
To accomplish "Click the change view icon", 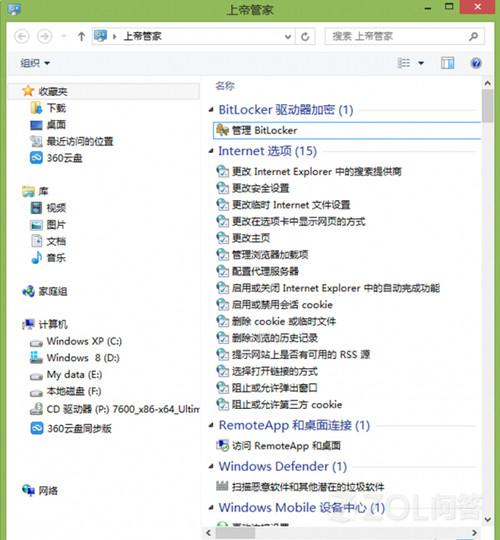I will pyautogui.click(x=404, y=63).
